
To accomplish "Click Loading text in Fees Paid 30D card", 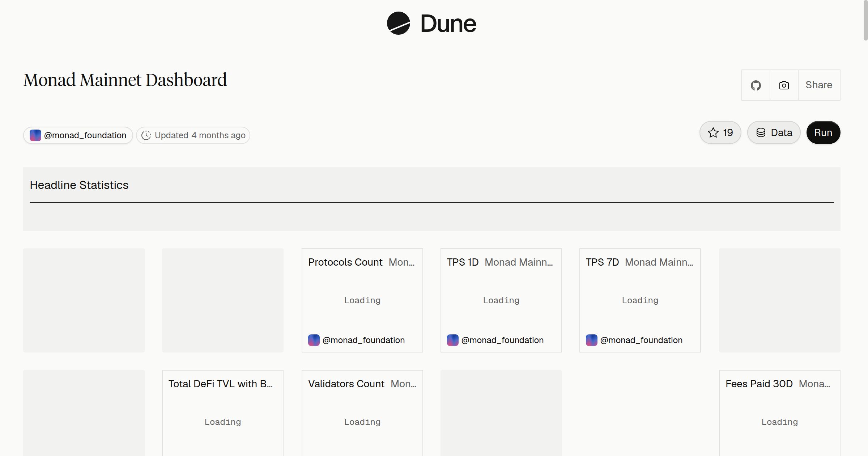I will (779, 422).
